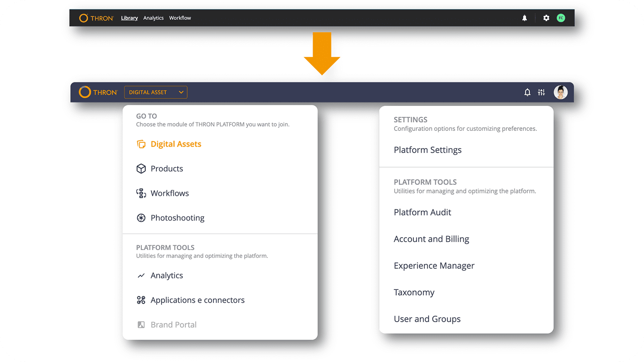Click the Digital Assets module icon
The image size is (644, 362).
tap(141, 144)
